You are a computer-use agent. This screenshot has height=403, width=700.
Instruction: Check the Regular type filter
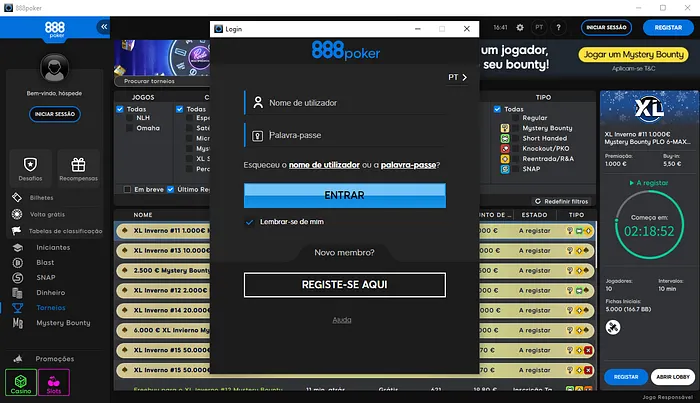(516, 118)
